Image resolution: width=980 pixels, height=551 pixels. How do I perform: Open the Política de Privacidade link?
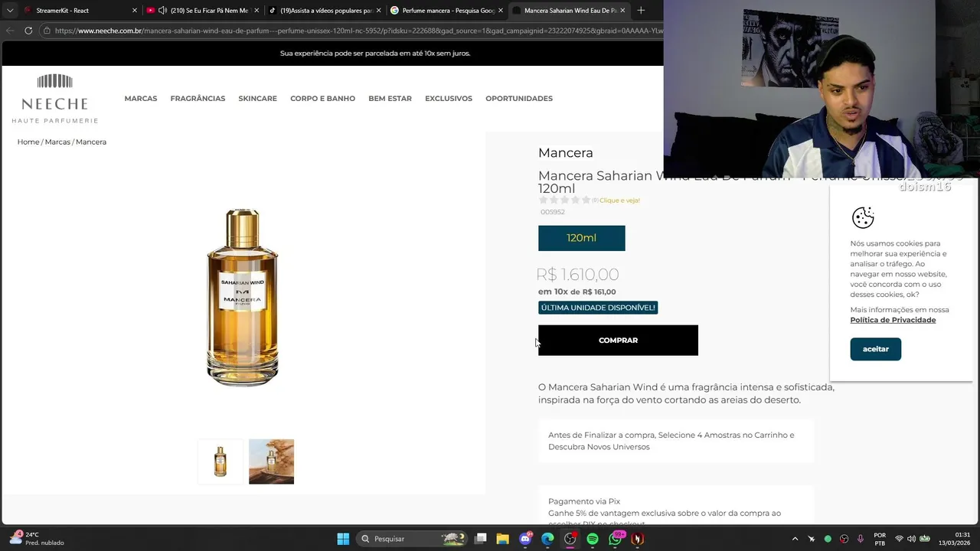893,320
